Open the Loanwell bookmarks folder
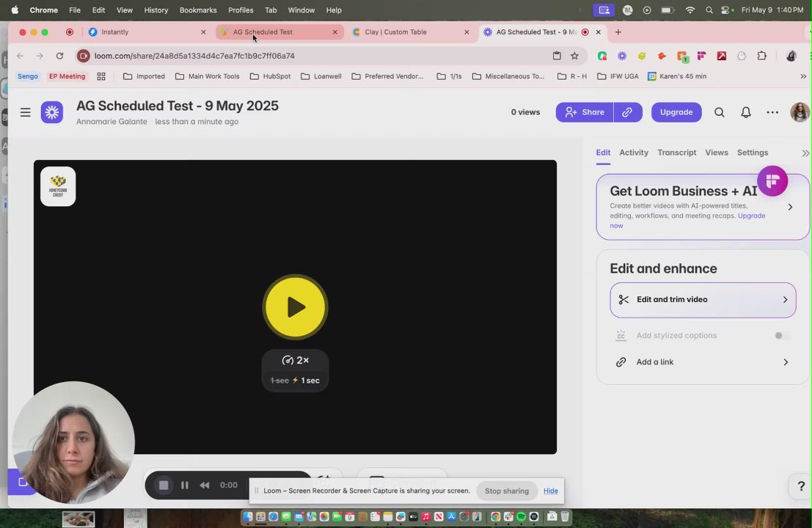This screenshot has width=812, height=528. pyautogui.click(x=321, y=76)
